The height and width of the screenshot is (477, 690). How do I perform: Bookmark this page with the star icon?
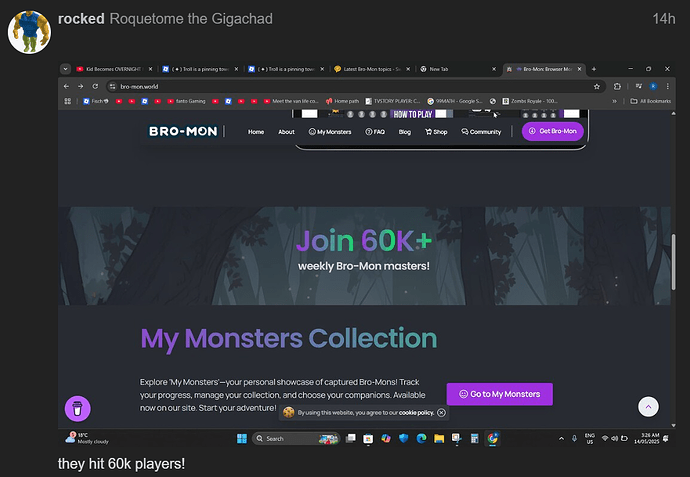pos(597,87)
